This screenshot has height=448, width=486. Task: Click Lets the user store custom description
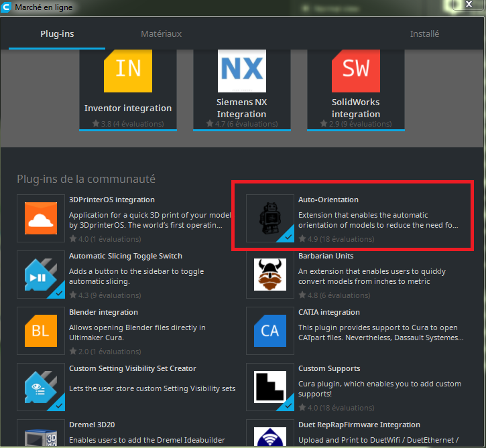coord(152,388)
